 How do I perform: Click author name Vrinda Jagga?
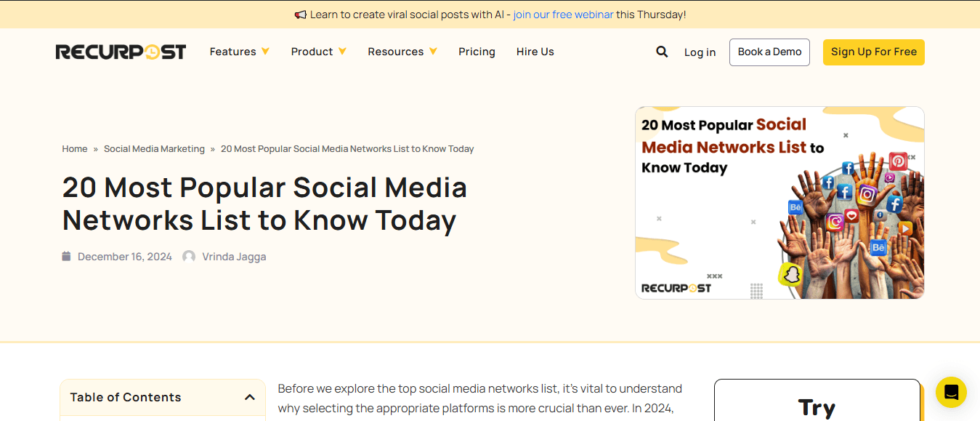(x=234, y=257)
